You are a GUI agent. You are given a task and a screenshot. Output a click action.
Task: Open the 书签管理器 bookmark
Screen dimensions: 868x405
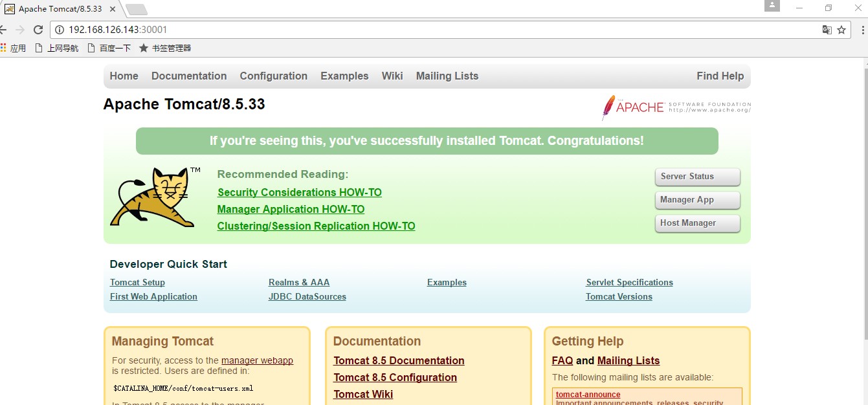165,48
